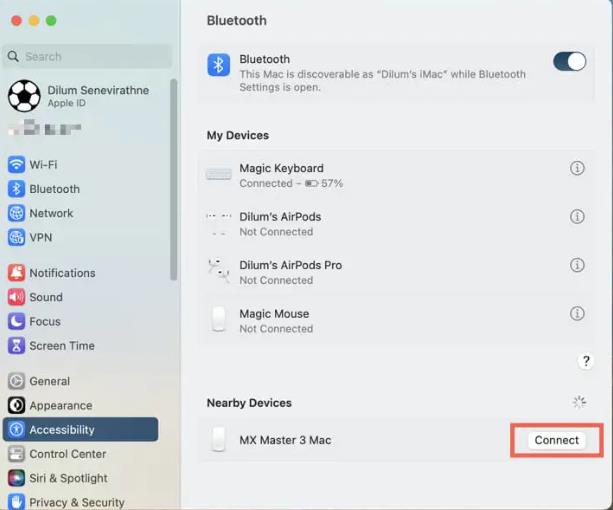Open Focus settings label
613x510 pixels.
click(x=45, y=321)
